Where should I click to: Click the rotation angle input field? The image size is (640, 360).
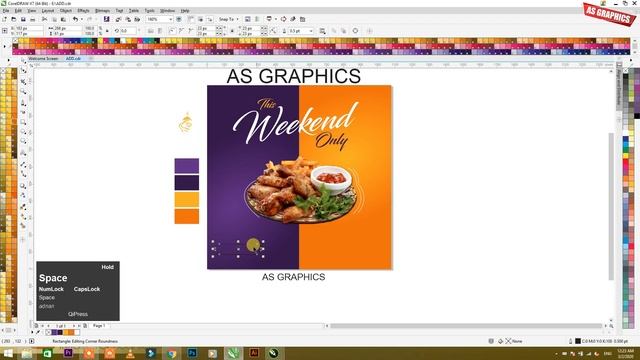pyautogui.click(x=127, y=31)
